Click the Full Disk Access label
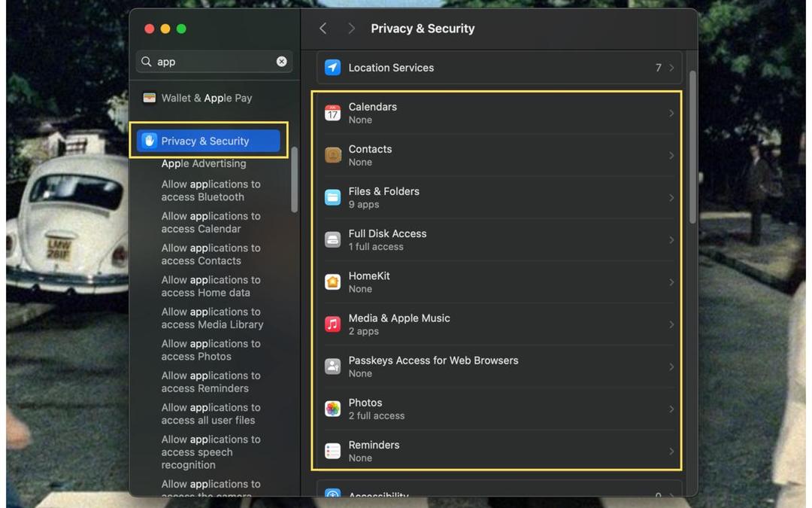812x508 pixels. pos(387,234)
